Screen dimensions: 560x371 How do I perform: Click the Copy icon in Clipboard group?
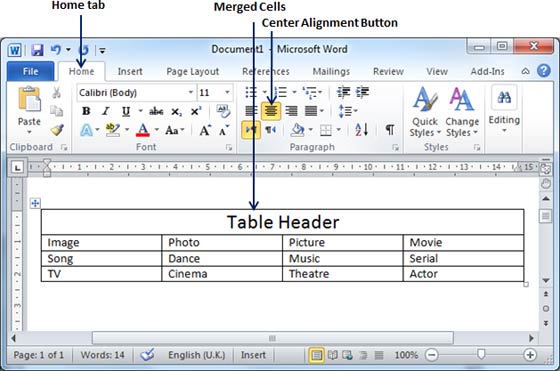(x=56, y=111)
